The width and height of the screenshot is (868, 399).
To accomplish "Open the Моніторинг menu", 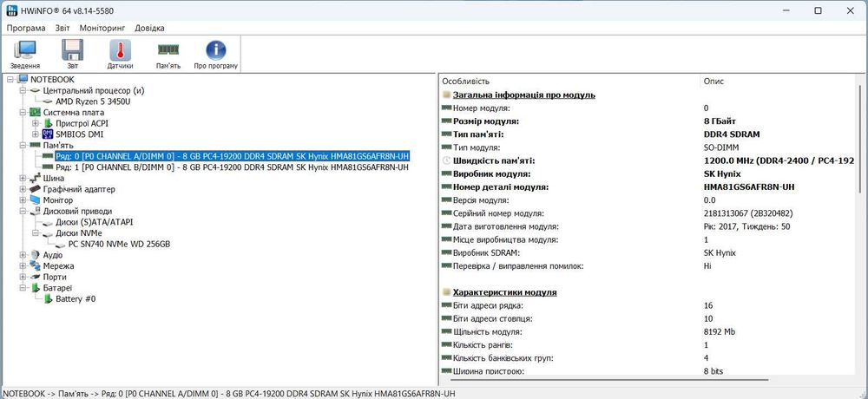I will pos(102,28).
